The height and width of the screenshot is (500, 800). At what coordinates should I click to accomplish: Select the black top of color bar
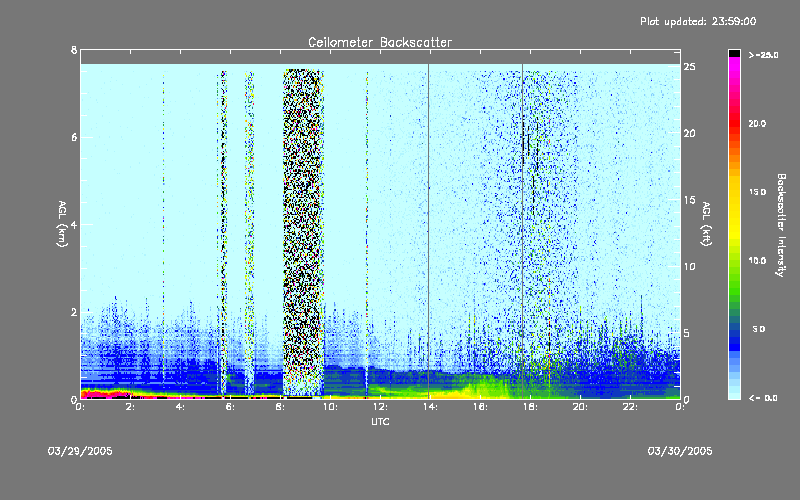pyautogui.click(x=734, y=53)
